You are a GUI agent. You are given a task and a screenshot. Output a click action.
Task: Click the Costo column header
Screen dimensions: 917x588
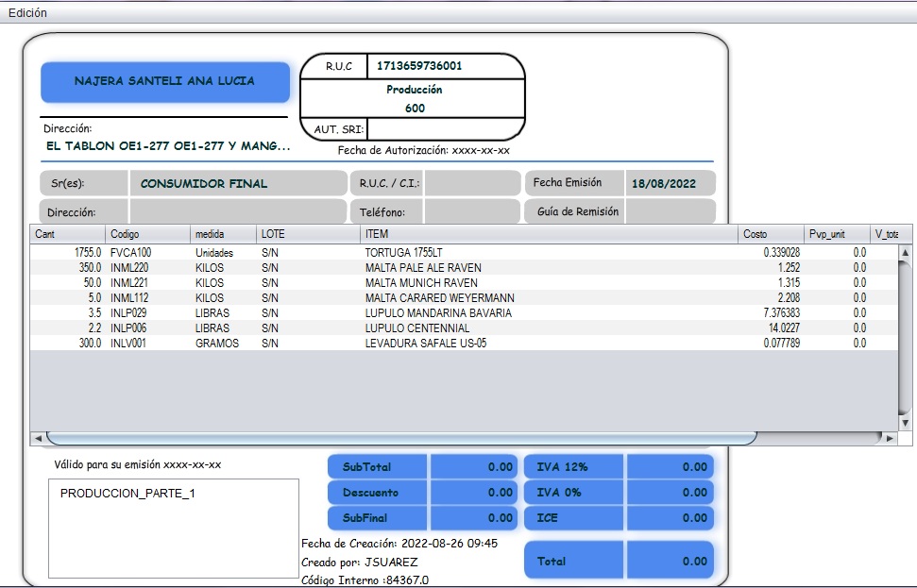point(770,234)
